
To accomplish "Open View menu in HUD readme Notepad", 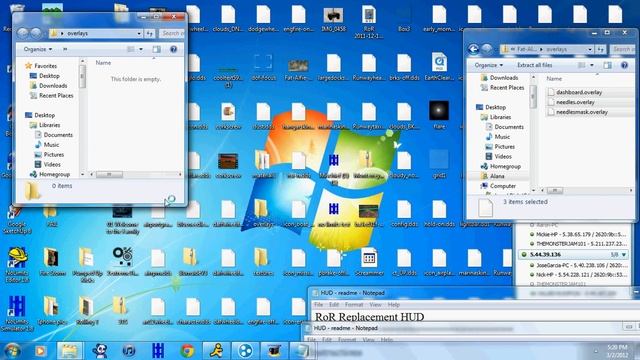I will coord(375,304).
